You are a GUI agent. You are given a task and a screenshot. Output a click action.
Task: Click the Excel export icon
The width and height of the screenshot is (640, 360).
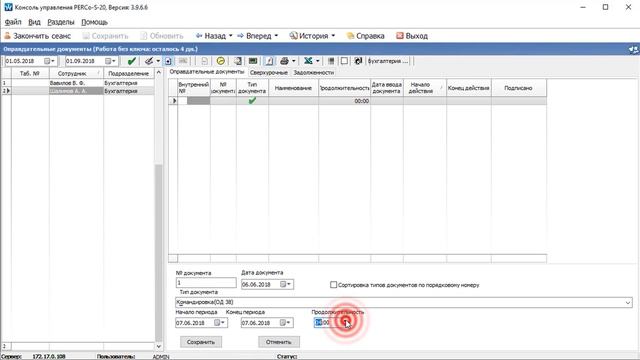point(308,61)
